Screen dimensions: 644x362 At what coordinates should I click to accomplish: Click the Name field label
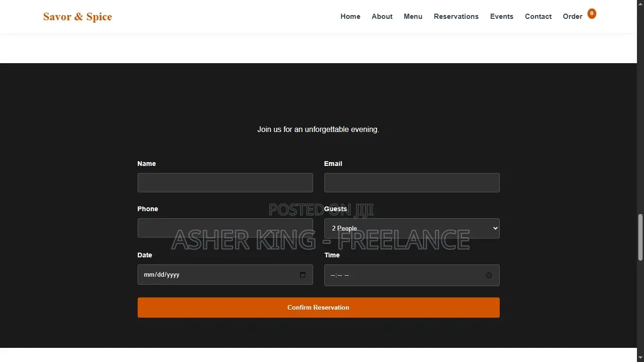click(x=147, y=164)
